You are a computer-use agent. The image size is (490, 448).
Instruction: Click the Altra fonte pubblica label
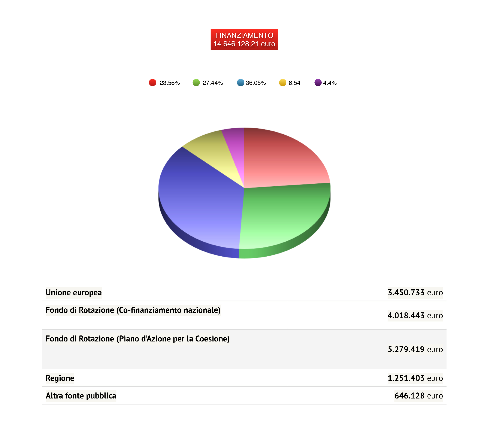(81, 396)
